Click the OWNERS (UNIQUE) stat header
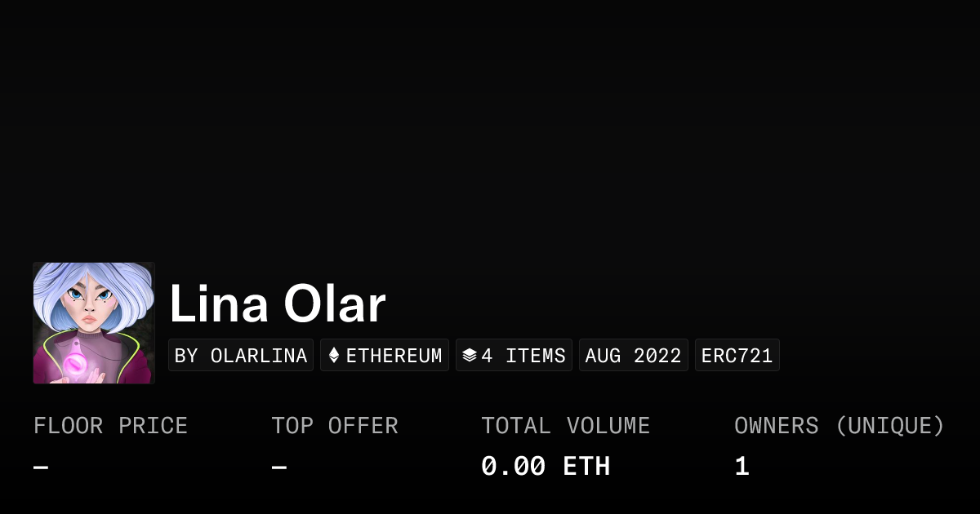This screenshot has height=514, width=980. pos(840,425)
